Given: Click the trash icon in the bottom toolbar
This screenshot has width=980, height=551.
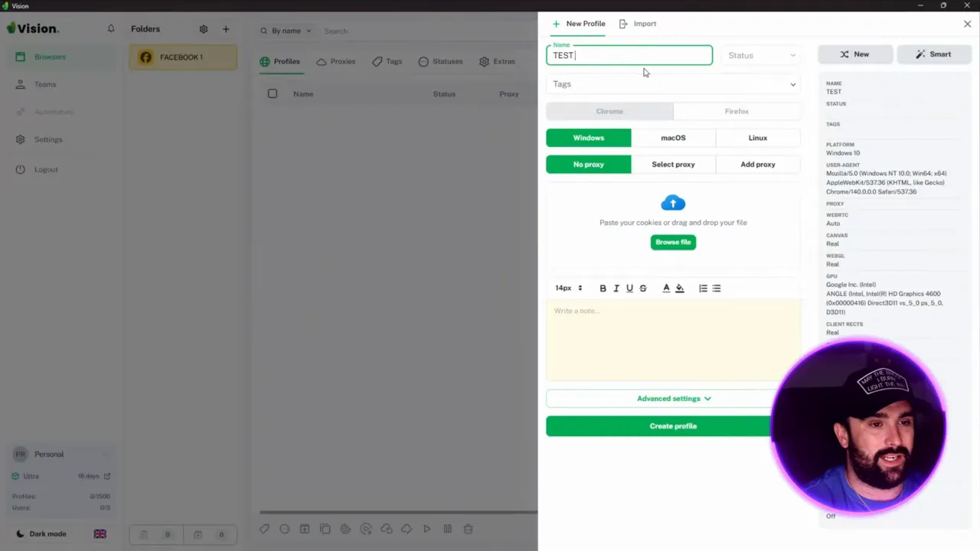Looking at the screenshot, I should point(468,529).
